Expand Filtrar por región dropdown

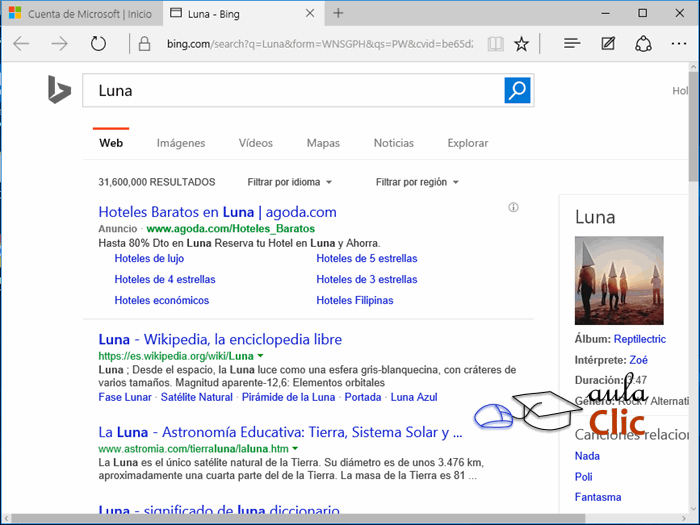pyautogui.click(x=417, y=182)
